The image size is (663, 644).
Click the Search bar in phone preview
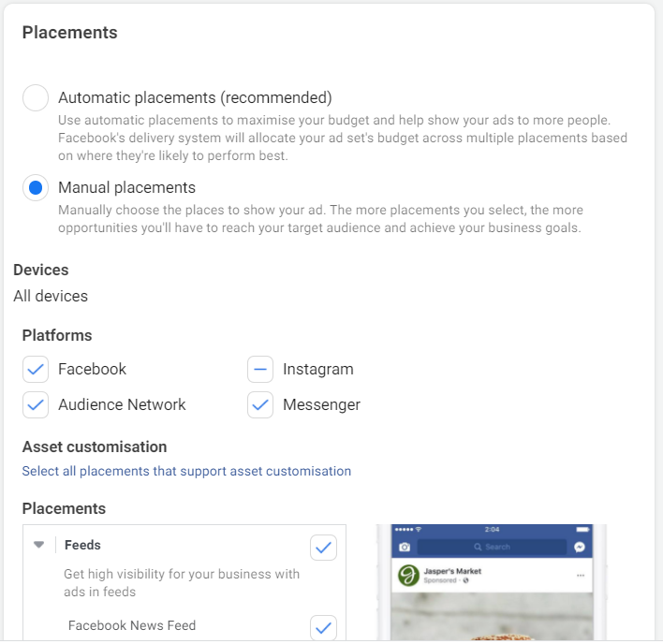492,547
